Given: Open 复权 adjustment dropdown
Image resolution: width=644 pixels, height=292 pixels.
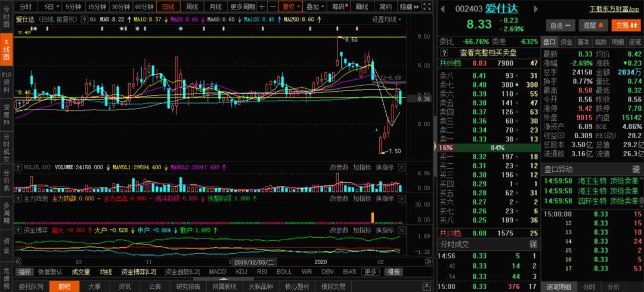Looking at the screenshot, I should point(291,7).
